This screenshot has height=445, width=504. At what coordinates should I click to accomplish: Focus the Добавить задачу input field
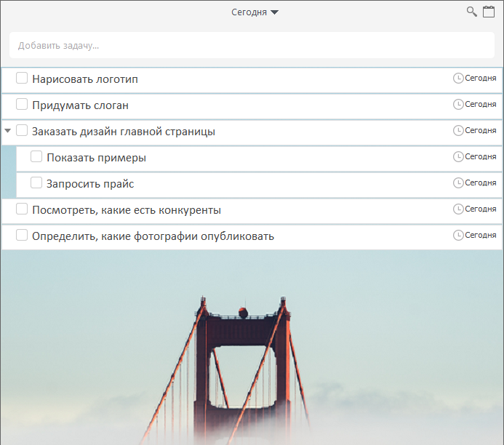(252, 45)
